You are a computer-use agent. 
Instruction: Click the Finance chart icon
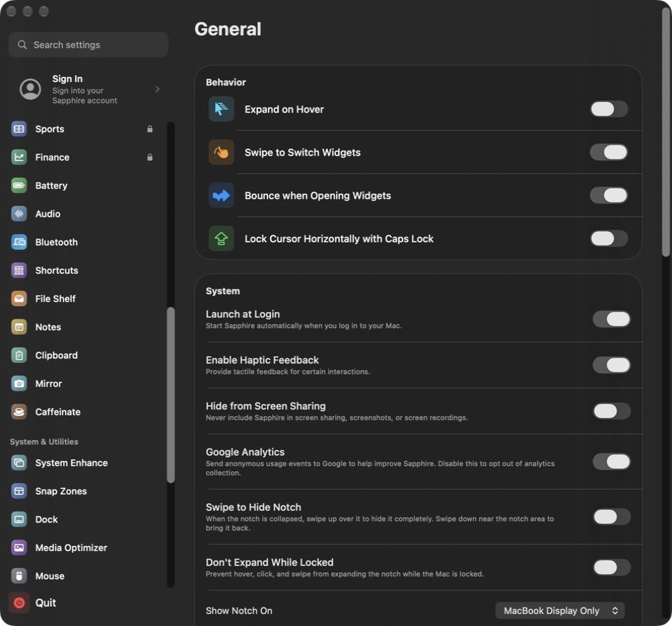click(x=19, y=157)
